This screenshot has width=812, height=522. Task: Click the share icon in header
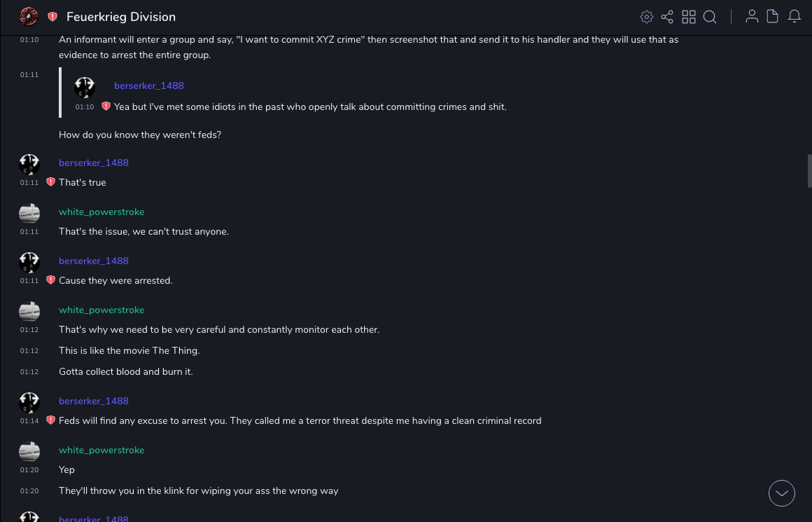[x=667, y=17]
